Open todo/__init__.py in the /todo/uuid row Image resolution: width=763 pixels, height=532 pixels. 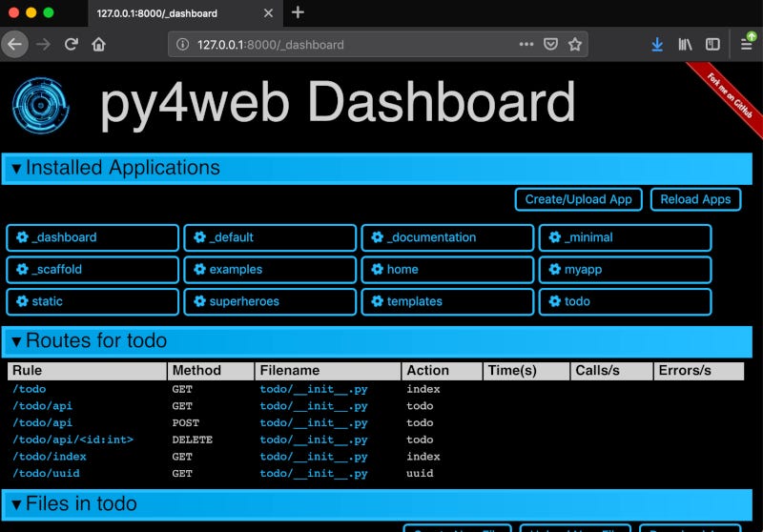pos(314,474)
